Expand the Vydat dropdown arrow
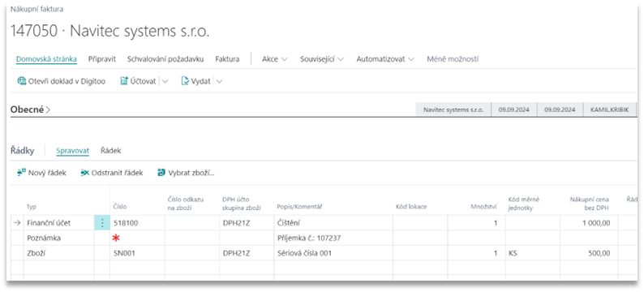The height and width of the screenshot is (292, 644). 219,82
